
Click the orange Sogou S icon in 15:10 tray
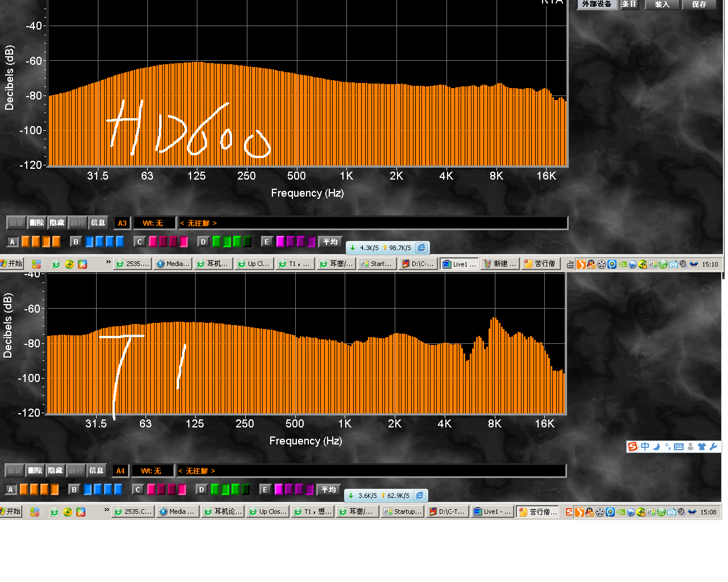point(581,264)
